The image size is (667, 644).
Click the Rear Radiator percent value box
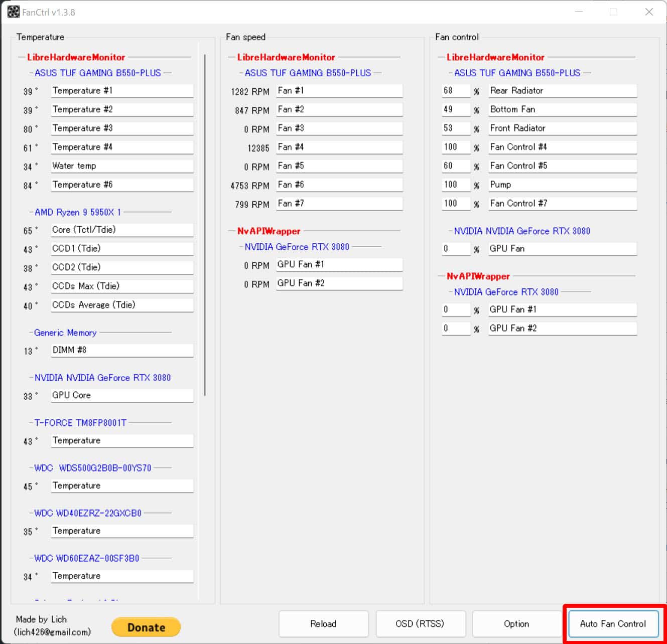(456, 91)
